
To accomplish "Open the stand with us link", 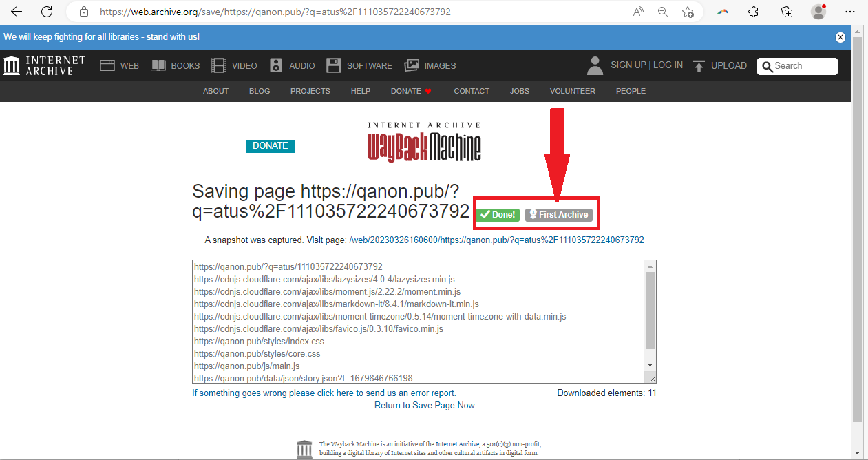I will tap(173, 37).
